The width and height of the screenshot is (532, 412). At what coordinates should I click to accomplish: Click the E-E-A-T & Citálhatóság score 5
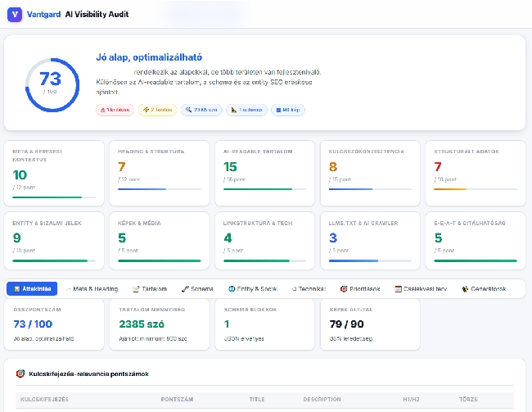pos(439,238)
